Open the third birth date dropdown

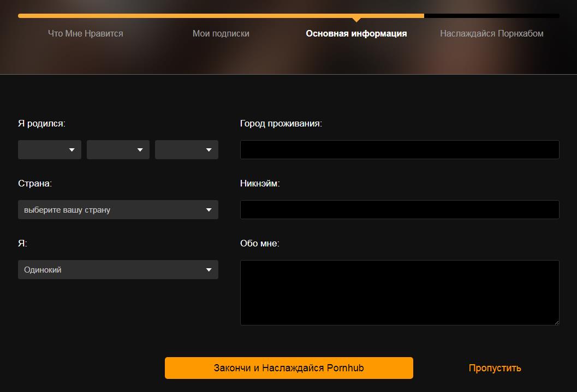pos(187,149)
